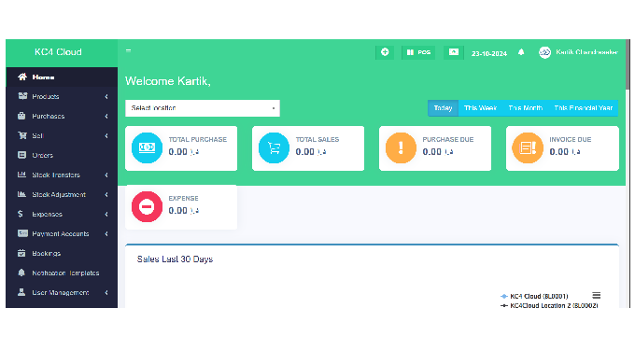Select the Today filter tab
This screenshot has height=364, width=635.
click(443, 108)
